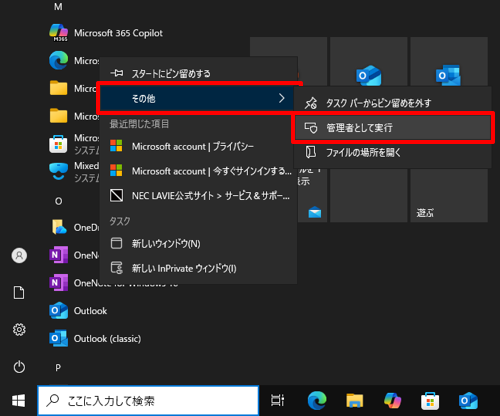
Task: Select スタートにピン留めする
Action: click(x=198, y=73)
